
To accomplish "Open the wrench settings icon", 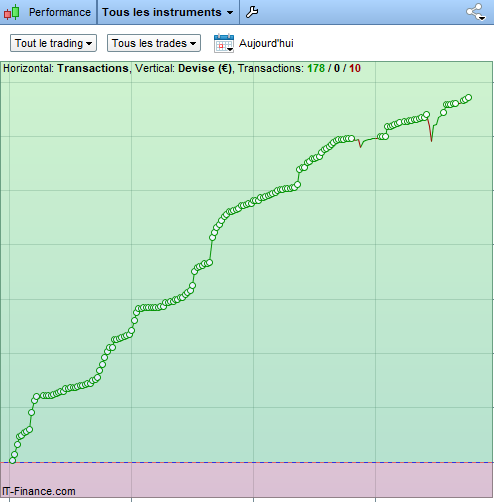I will point(252,12).
